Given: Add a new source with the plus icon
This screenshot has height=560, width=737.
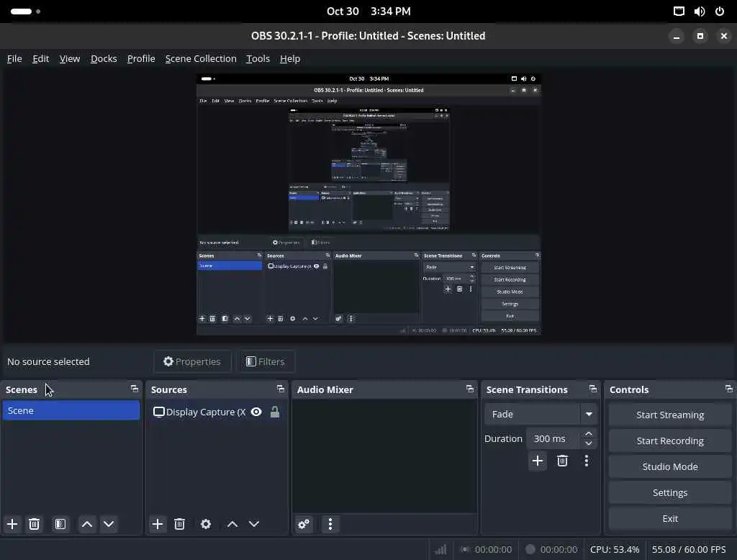Looking at the screenshot, I should [x=158, y=524].
